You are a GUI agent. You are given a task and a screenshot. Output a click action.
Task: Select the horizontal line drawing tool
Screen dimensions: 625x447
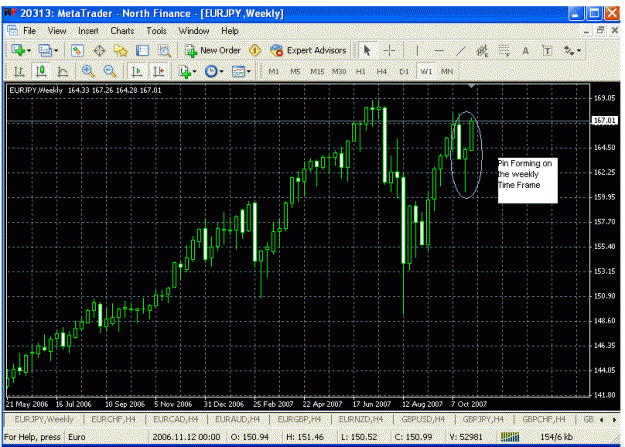(x=439, y=50)
